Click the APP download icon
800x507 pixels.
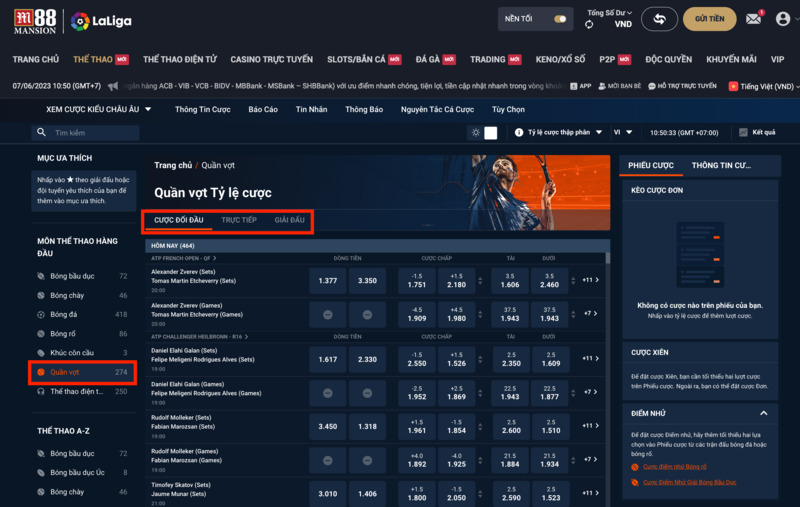pos(573,86)
